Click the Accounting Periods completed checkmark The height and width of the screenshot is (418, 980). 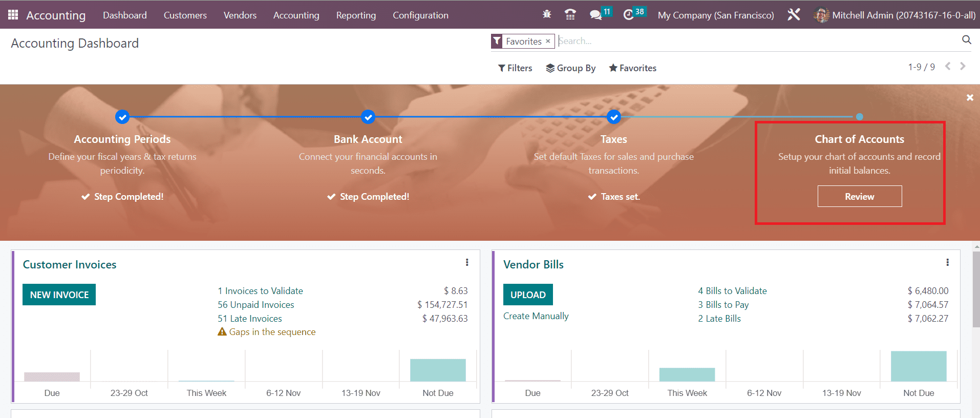(122, 117)
